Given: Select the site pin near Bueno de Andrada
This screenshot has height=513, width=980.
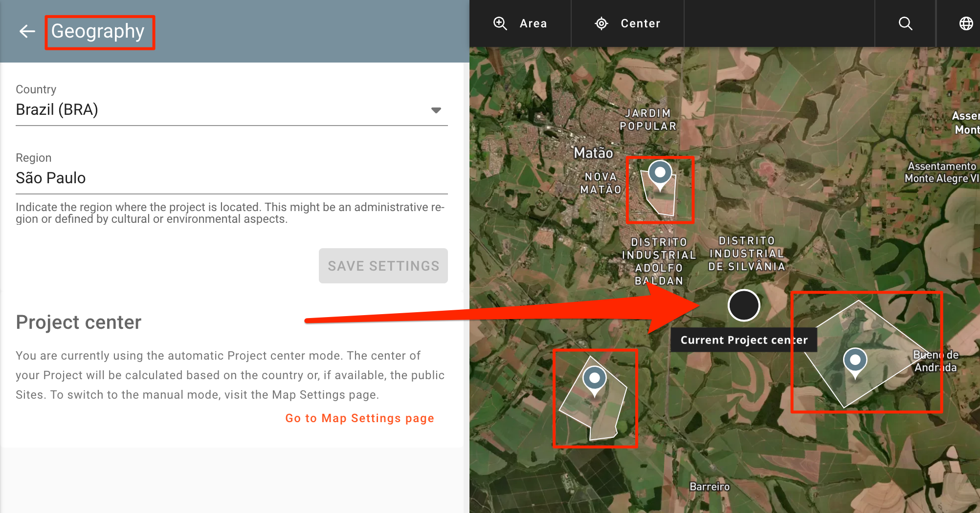Looking at the screenshot, I should click(x=855, y=361).
